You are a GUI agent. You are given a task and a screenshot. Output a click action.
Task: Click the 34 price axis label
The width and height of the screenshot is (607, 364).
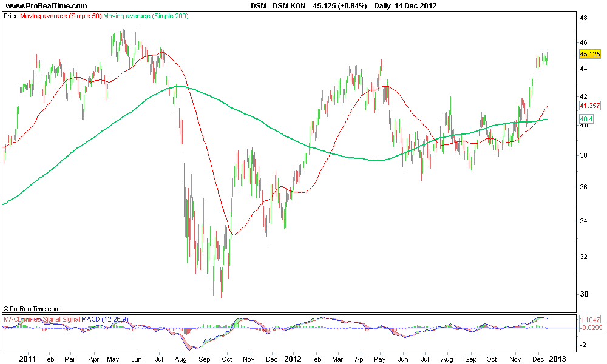584,221
